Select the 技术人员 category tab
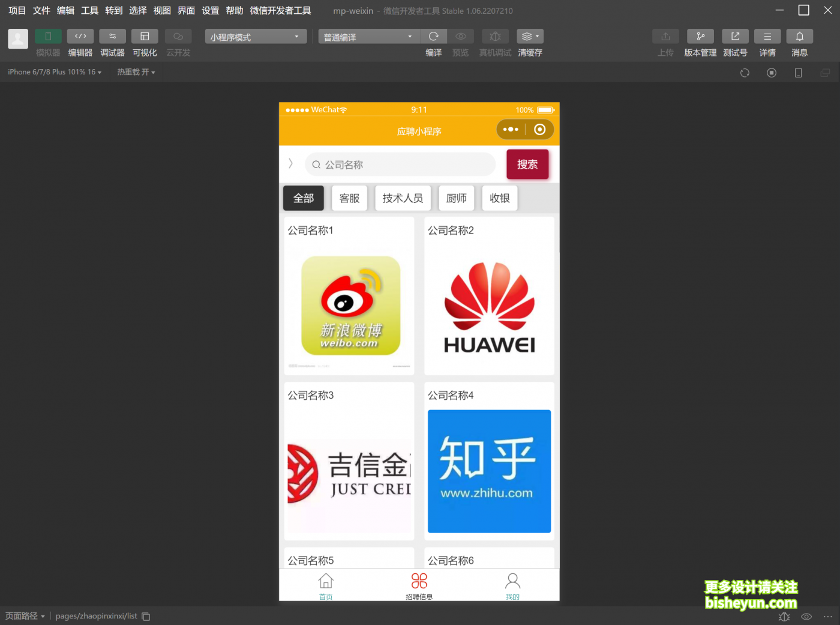The width and height of the screenshot is (840, 625). (x=403, y=198)
